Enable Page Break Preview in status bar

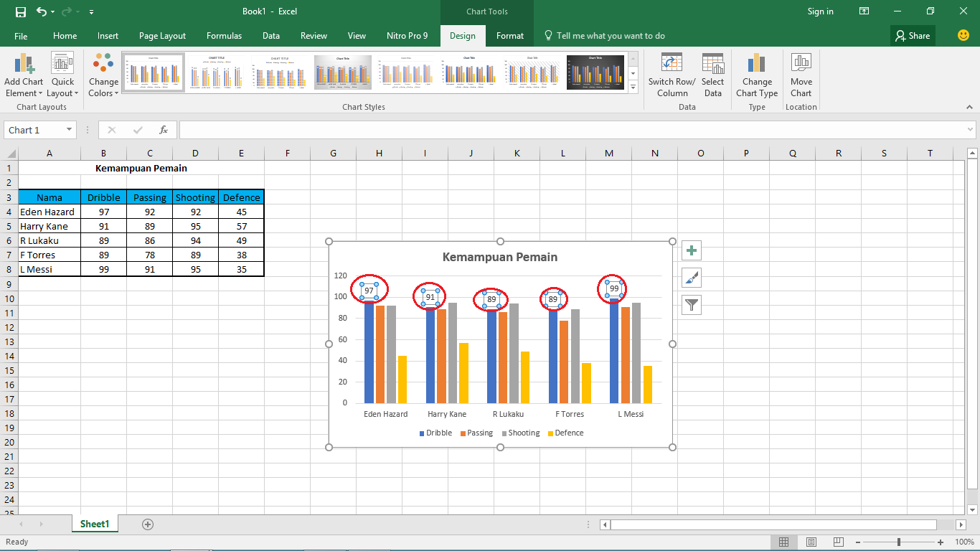click(x=837, y=542)
